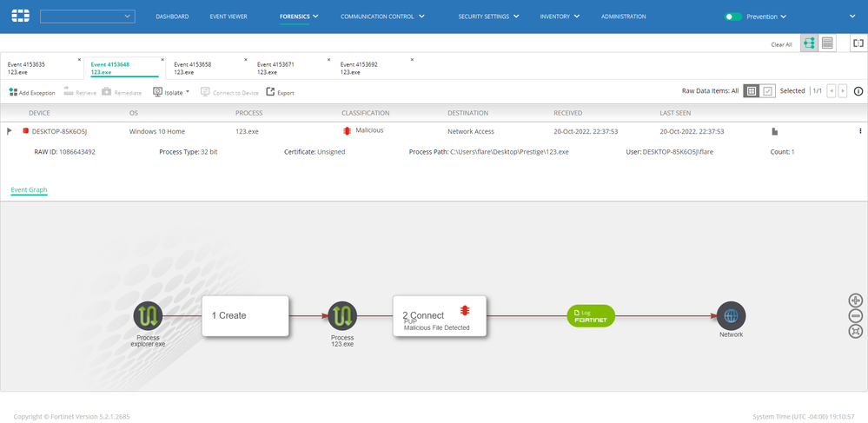Switch to stack list view icon
Viewport: 868px width, 423px height.
tap(827, 43)
